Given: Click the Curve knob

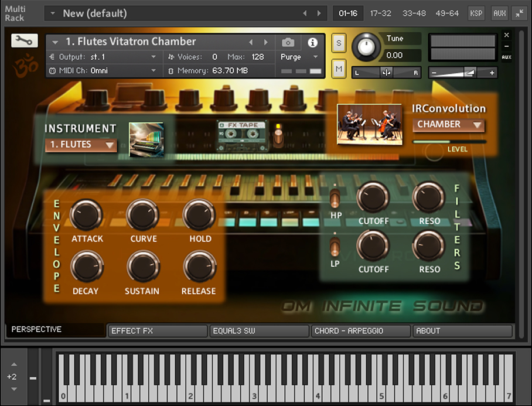Looking at the screenshot, I should pos(143,215).
